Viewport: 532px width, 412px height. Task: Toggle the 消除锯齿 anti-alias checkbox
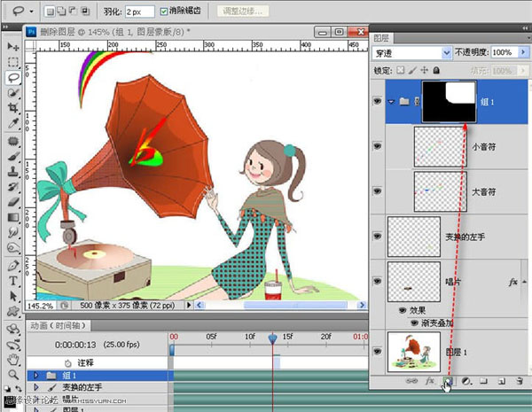(165, 12)
